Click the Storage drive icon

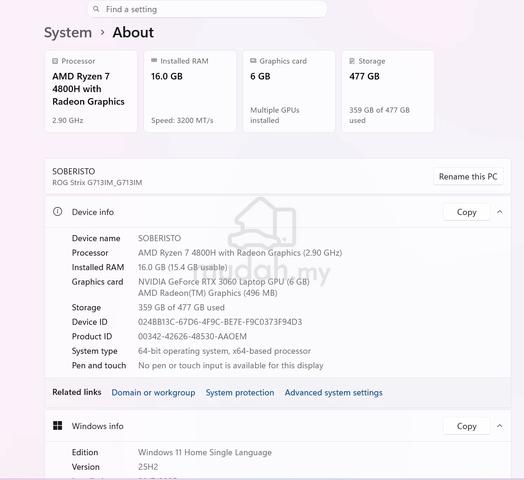(x=352, y=61)
